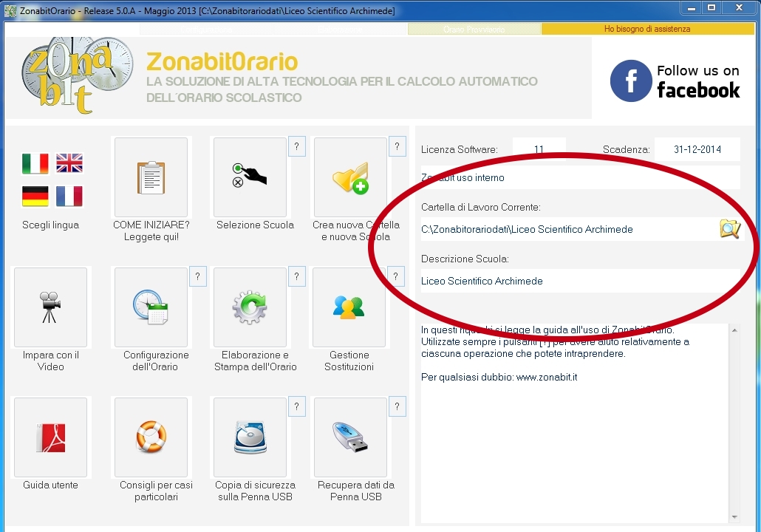The width and height of the screenshot is (761, 532).
Task: Open the Ho bisogno di assistenza tab
Action: [647, 29]
